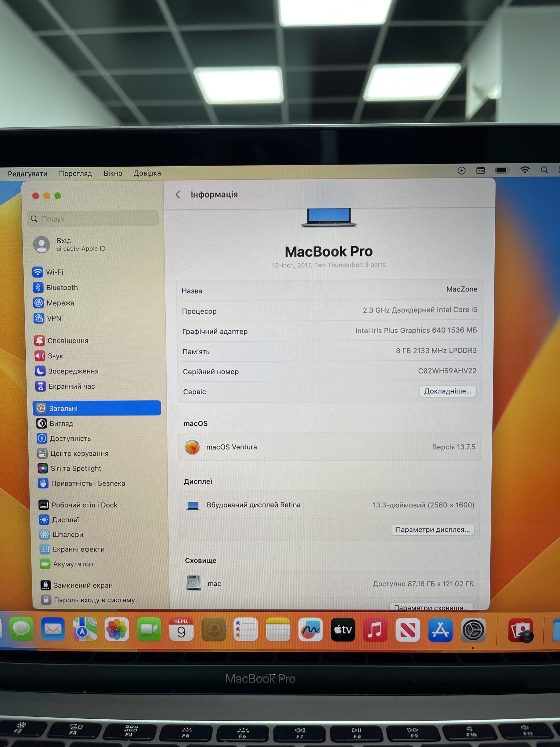Open Music from the Dock

375,630
